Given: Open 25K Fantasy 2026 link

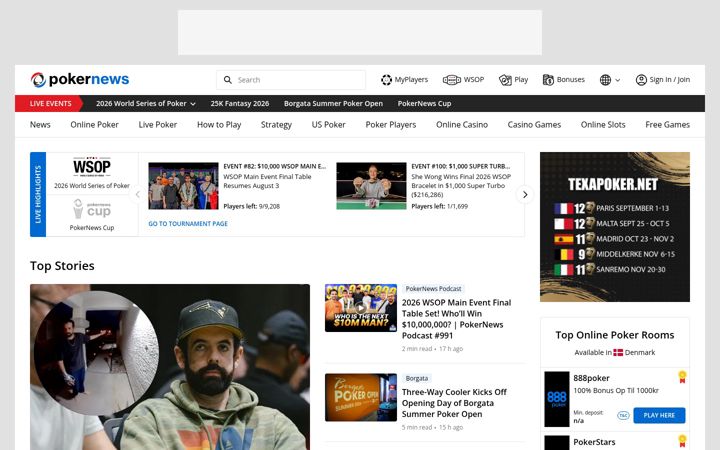Looking at the screenshot, I should tap(240, 104).
